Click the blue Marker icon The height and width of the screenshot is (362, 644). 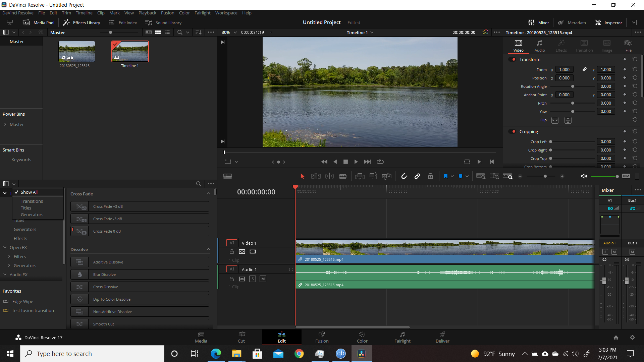(x=461, y=176)
